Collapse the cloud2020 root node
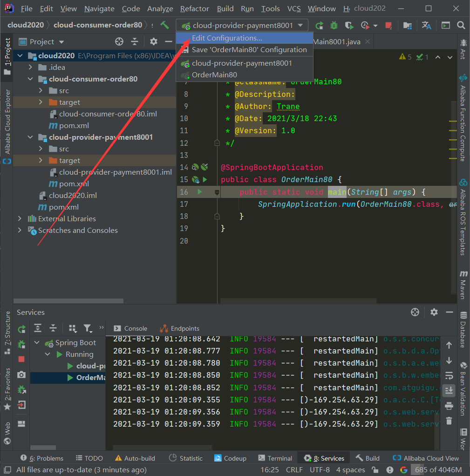This screenshot has height=476, width=470. tap(20, 55)
